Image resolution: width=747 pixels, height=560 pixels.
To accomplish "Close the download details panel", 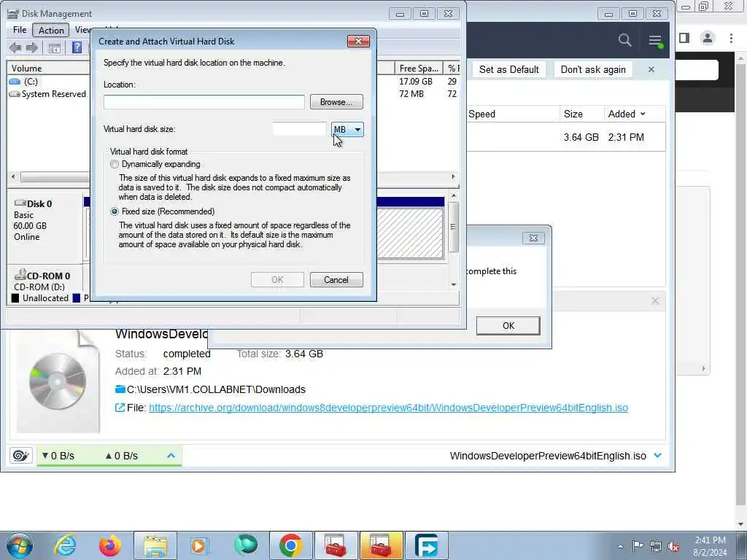I will tap(656, 301).
